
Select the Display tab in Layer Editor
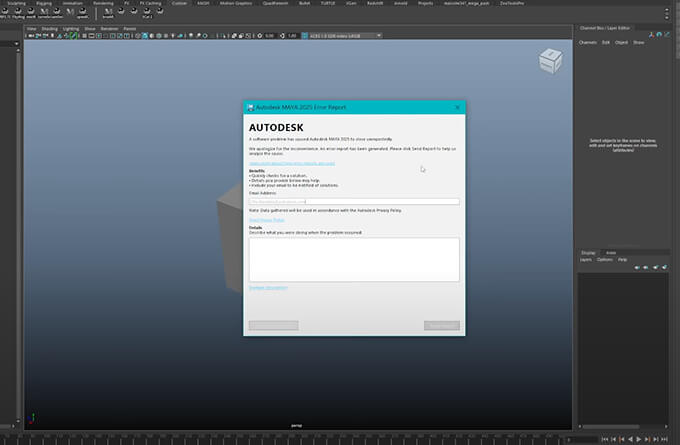pyautogui.click(x=588, y=252)
